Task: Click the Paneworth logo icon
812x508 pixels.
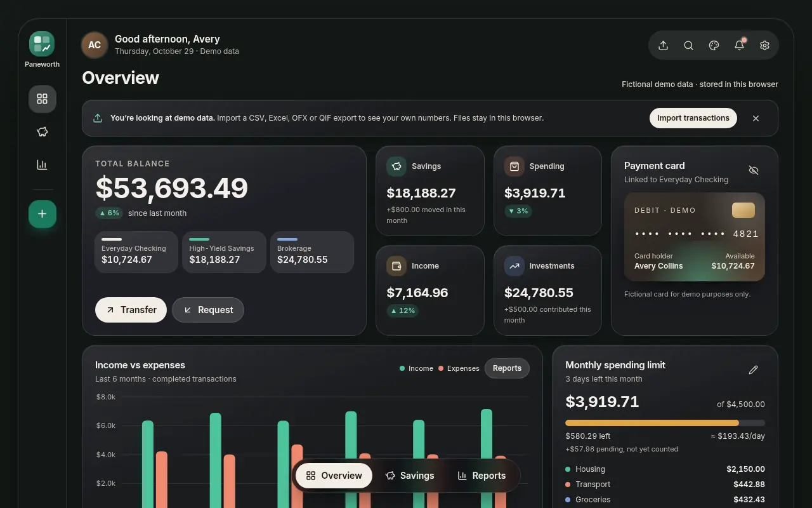Action: click(42, 44)
